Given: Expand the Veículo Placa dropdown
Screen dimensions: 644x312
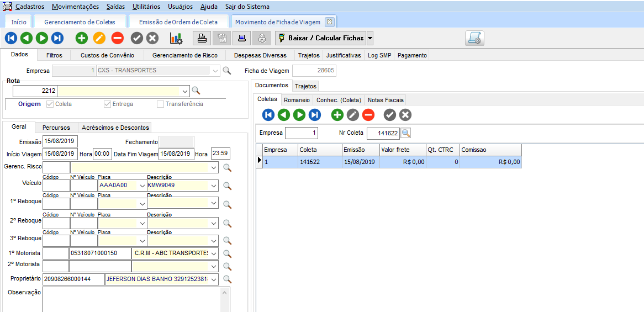Looking at the screenshot, I should pyautogui.click(x=142, y=186).
